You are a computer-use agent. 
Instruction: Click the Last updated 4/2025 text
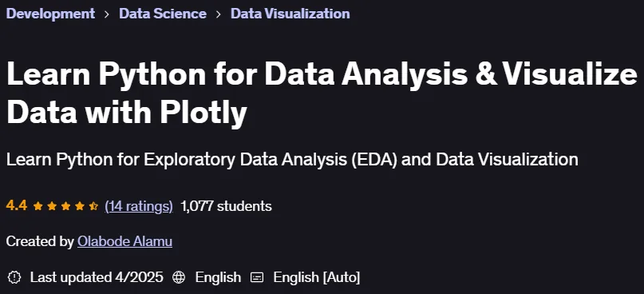97,277
